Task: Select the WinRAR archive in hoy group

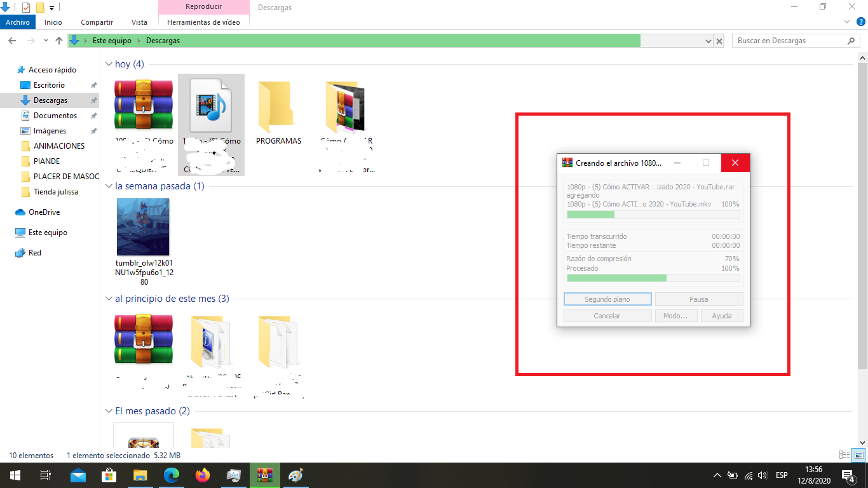Action: 144,105
